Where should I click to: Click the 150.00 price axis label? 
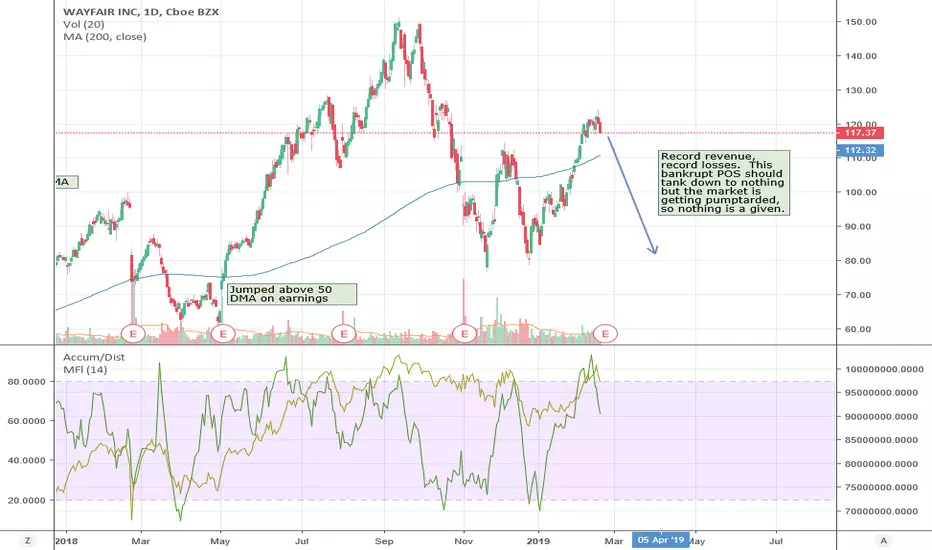tap(861, 22)
